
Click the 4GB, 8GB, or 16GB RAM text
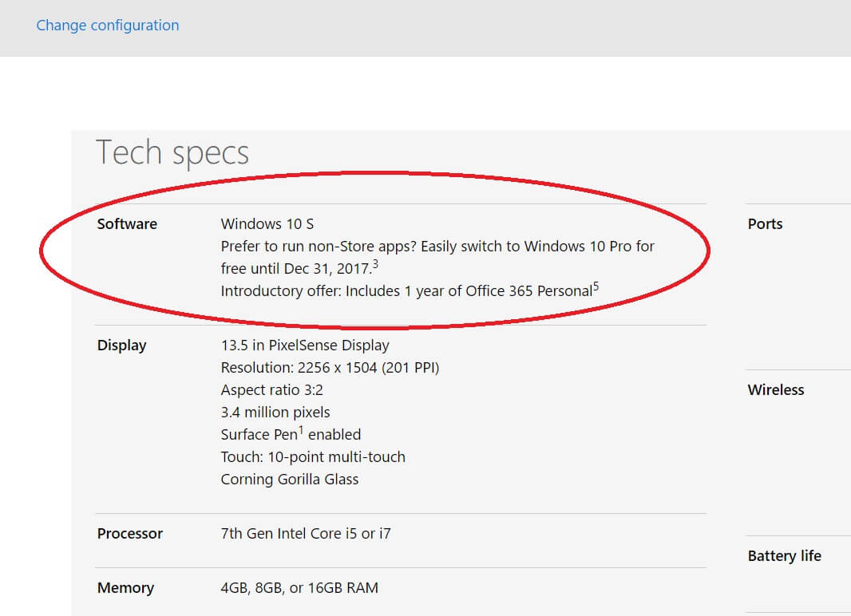(x=299, y=588)
